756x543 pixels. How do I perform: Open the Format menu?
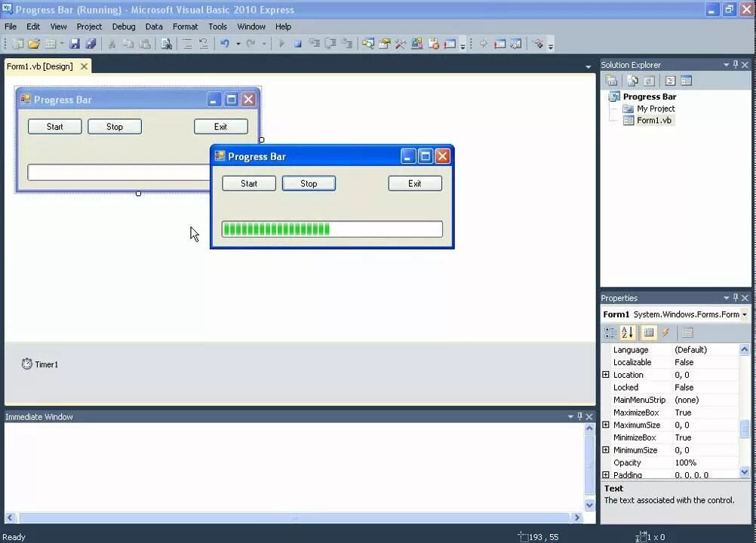coord(185,26)
